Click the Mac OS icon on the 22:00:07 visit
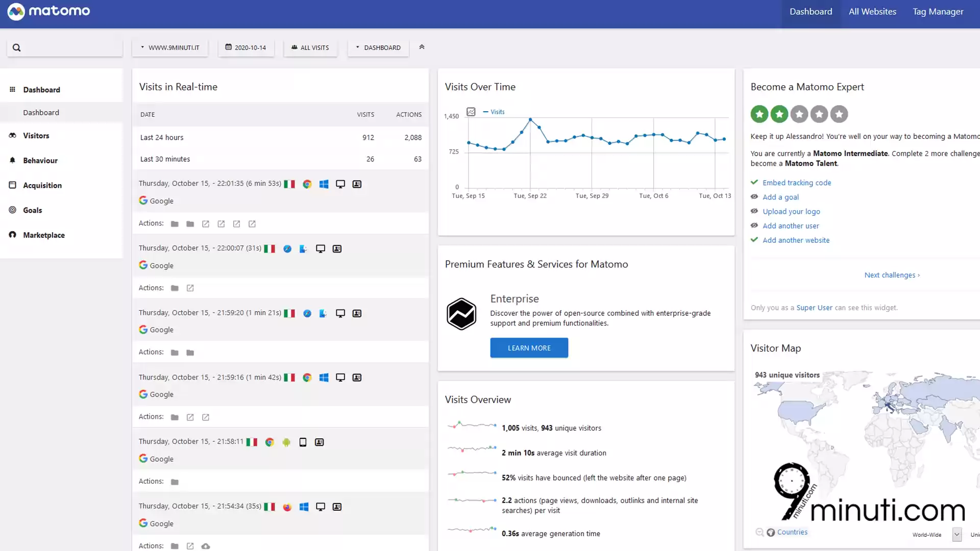 pos(303,249)
